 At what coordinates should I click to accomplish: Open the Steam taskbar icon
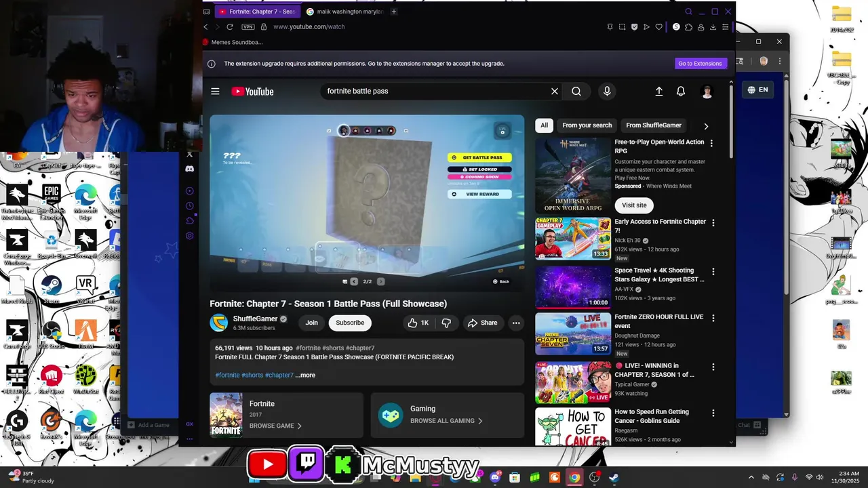point(615,478)
